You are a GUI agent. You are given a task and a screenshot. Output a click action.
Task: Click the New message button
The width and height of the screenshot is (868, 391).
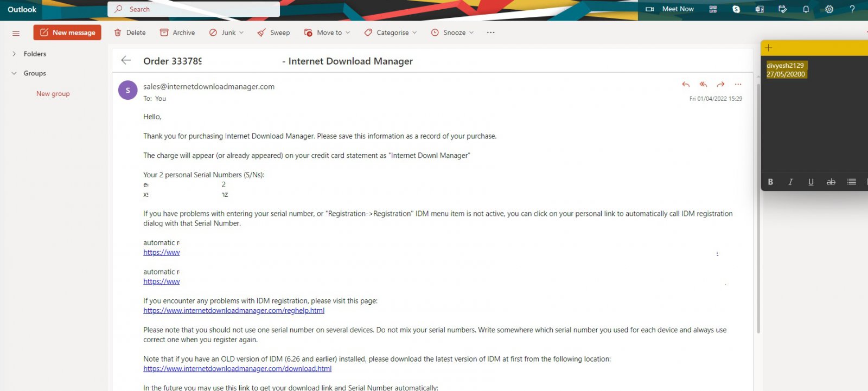(67, 33)
